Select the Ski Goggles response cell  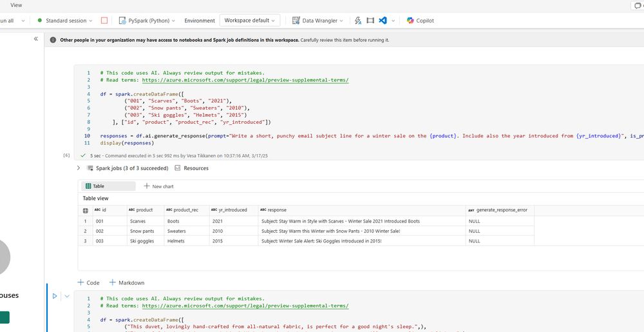click(362, 241)
